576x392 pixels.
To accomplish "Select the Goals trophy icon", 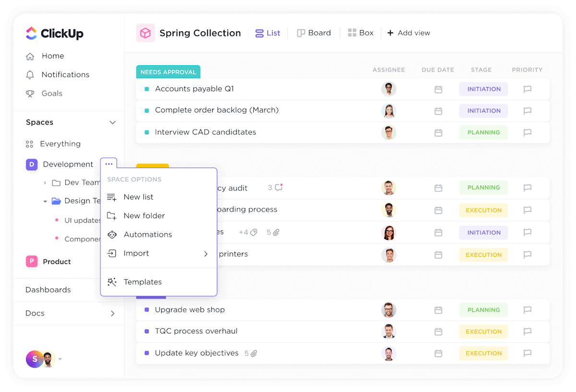I will pos(30,93).
